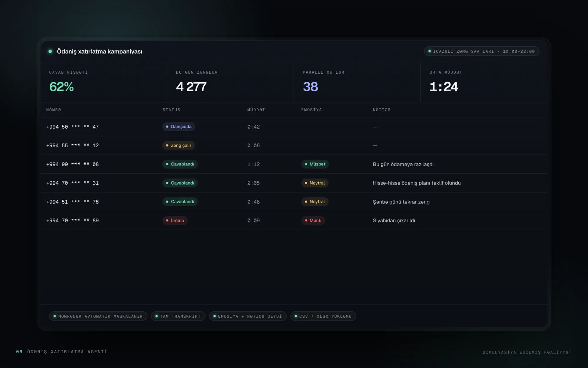This screenshot has width=588, height=368.
Task: Click the NÖMRƏ column header
Action: 54,110
